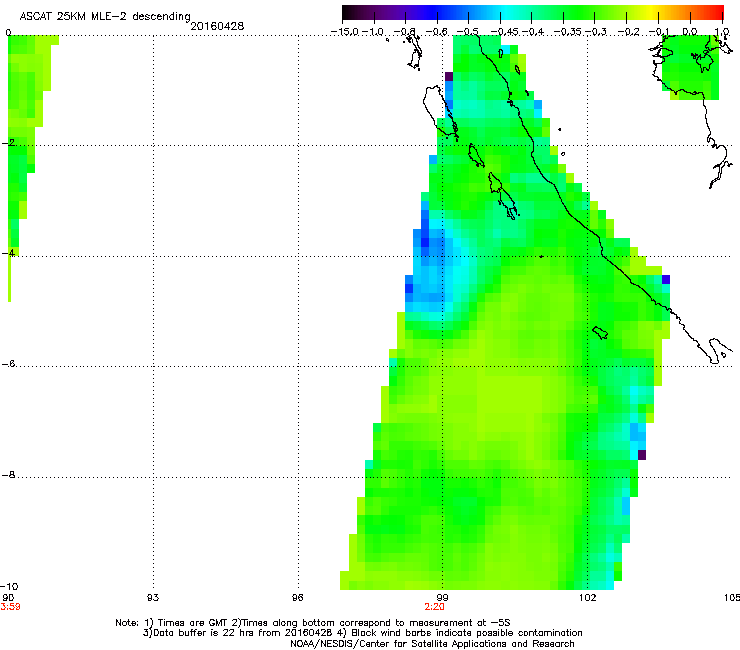Click latitude axis label "-2"
The height and width of the screenshot is (650, 740).
click(8, 143)
